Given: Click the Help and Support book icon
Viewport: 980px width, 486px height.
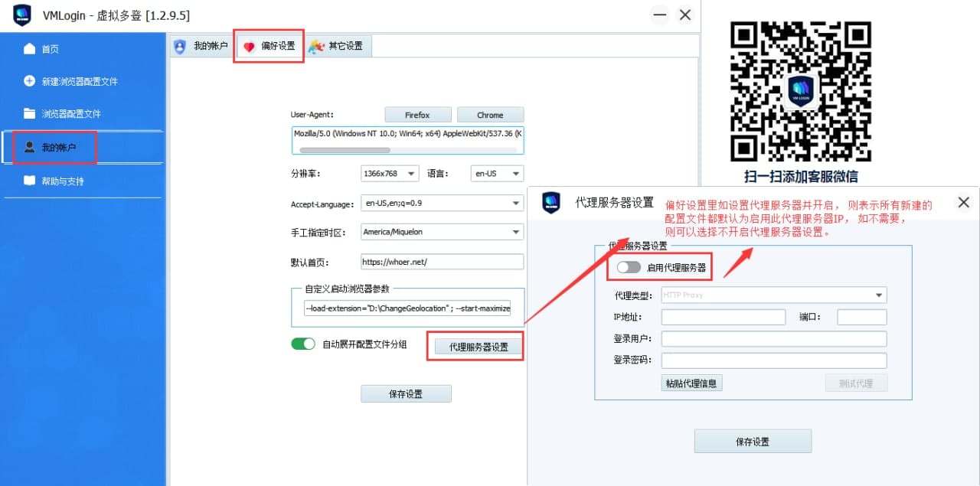Looking at the screenshot, I should [x=30, y=181].
